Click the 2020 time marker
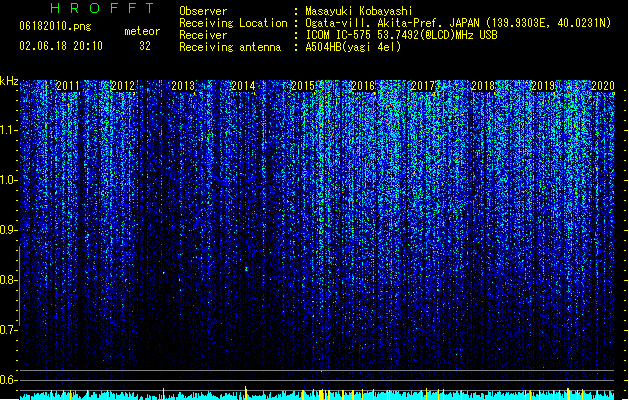This screenshot has height=400, width=629. point(603,86)
